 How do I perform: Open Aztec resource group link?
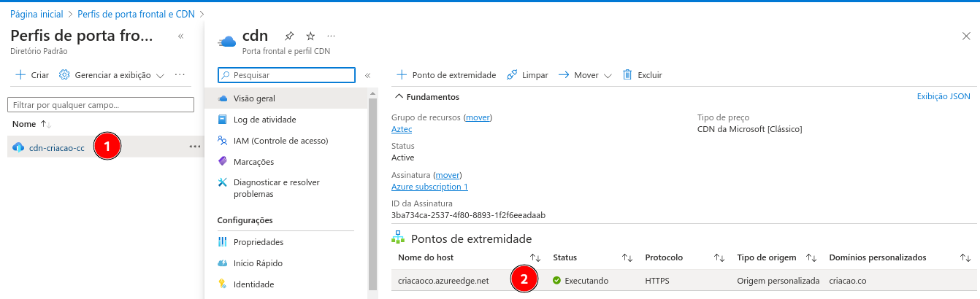402,129
